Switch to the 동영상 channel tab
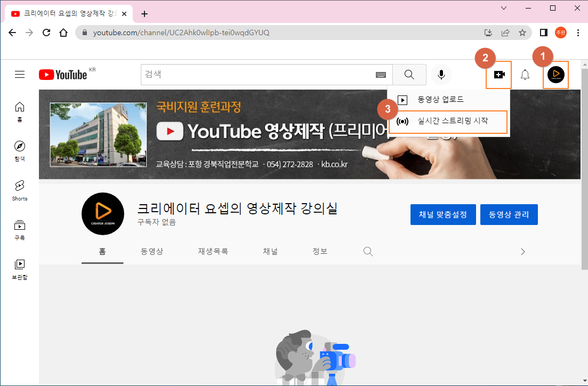 [x=152, y=251]
